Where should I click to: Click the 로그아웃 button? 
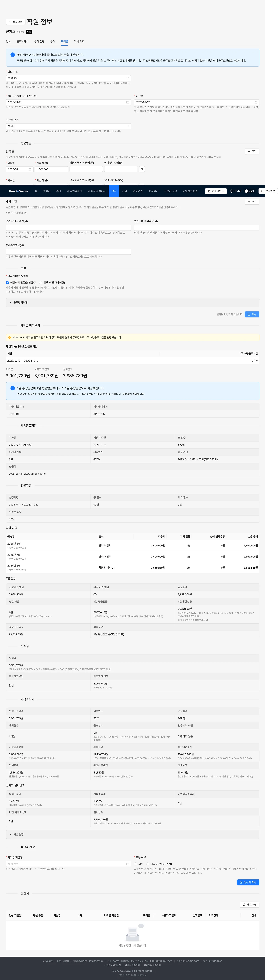click(268, 191)
